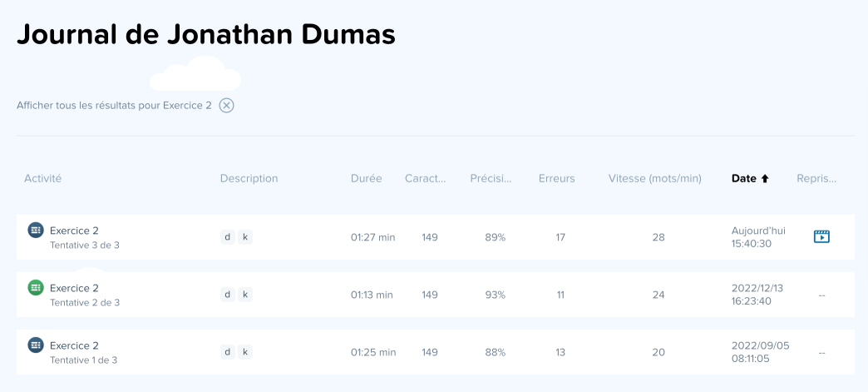Sort by Vitesse (mots/min) column
This screenshot has width=868, height=392.
pos(654,178)
